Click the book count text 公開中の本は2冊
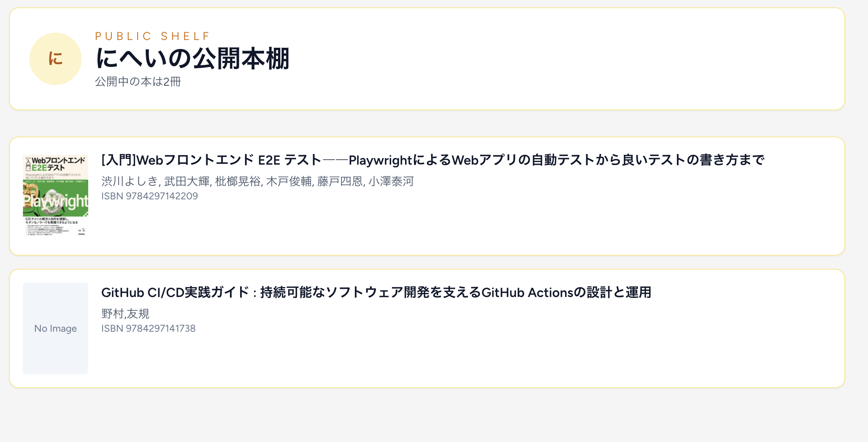 (139, 82)
